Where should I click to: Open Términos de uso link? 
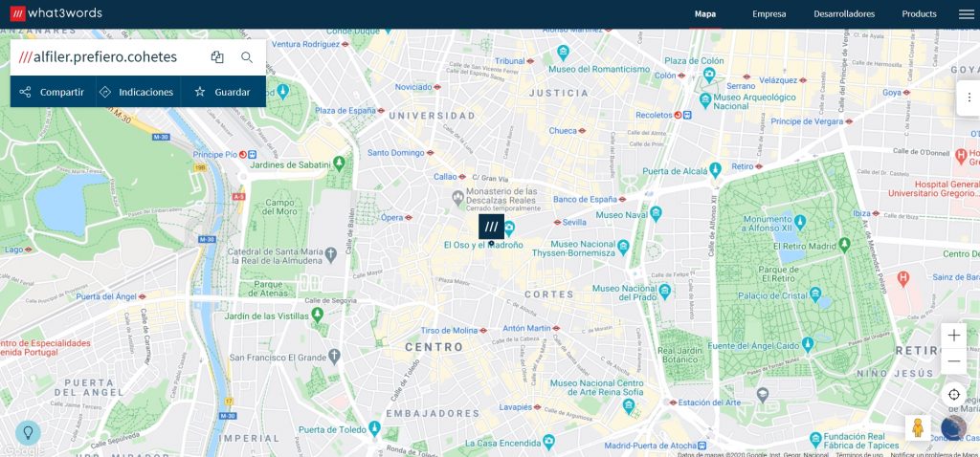pos(857,454)
